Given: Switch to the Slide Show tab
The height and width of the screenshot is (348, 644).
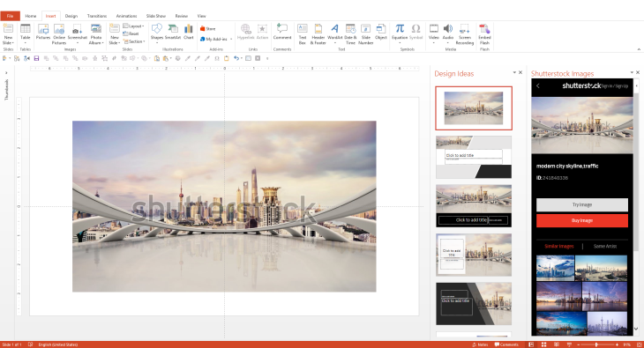Looking at the screenshot, I should (156, 16).
